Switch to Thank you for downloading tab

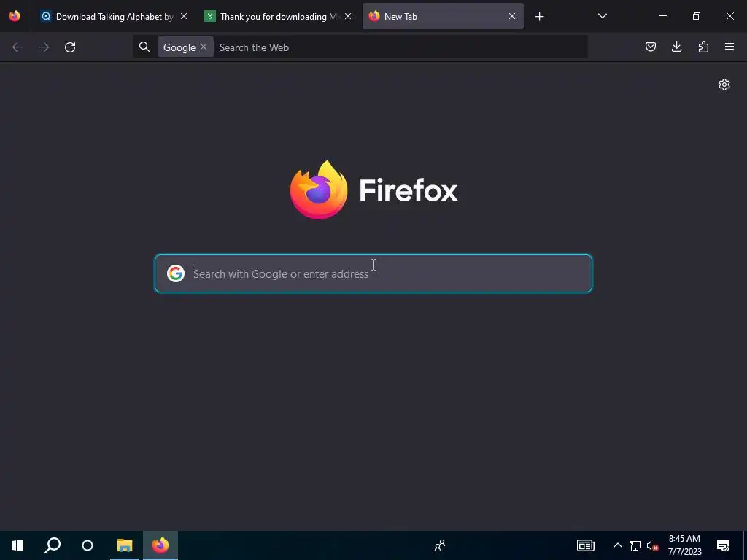tap(278, 16)
